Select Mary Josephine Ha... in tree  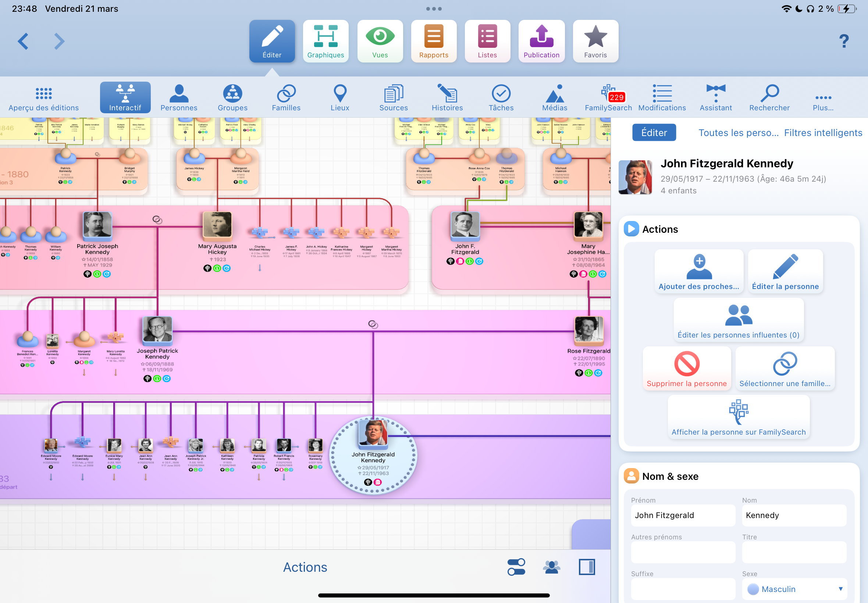tap(588, 226)
